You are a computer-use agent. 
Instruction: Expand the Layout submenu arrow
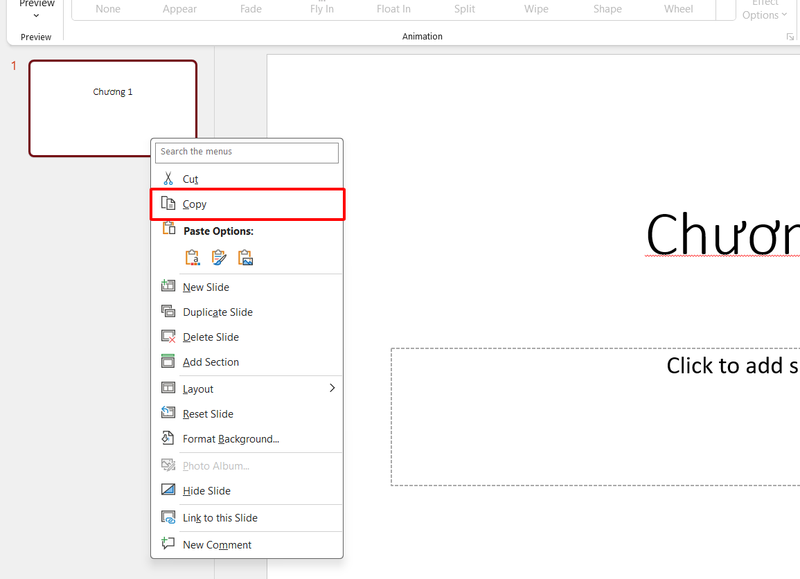coord(332,388)
